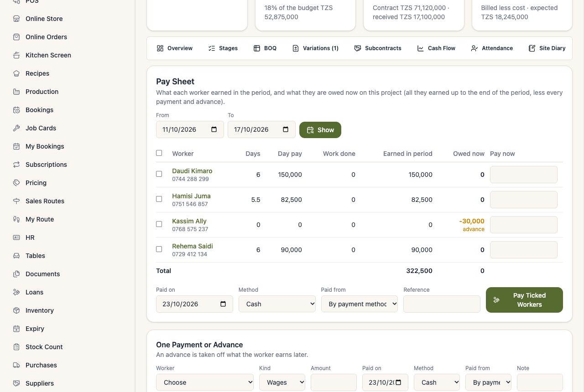Select Hamisi Juma's row checkbox
Image resolution: width=584 pixels, height=392 pixels.
click(x=159, y=199)
